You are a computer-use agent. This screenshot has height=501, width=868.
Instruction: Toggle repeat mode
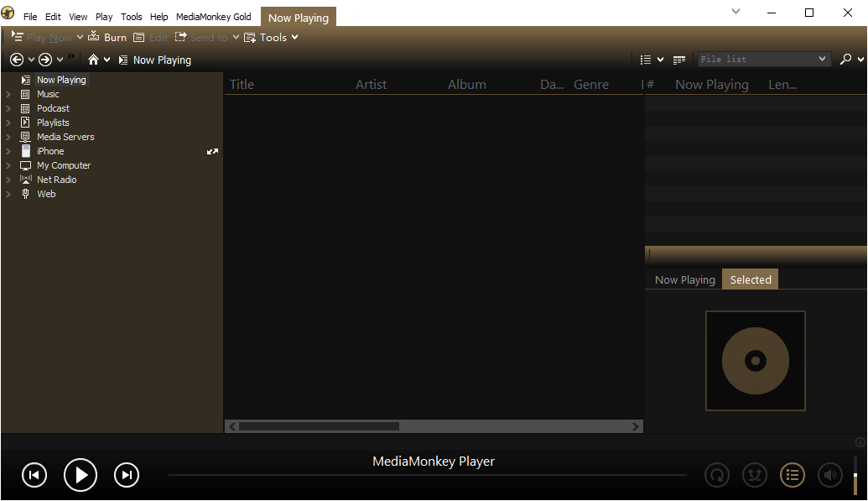tap(717, 475)
